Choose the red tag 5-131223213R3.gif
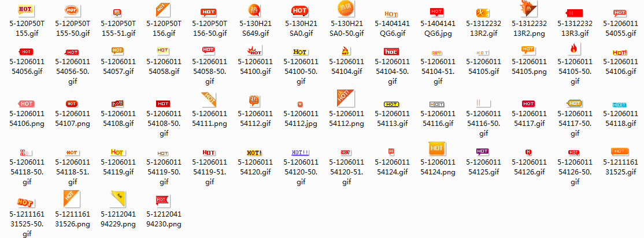Image resolution: width=644 pixels, height=238 pixels. pyautogui.click(x=573, y=12)
